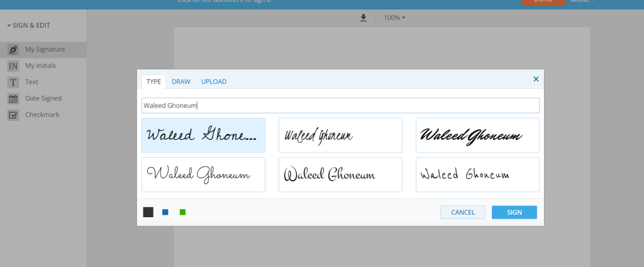Select the bottom middle calligraphy signature style
644x267 pixels.
(340, 174)
